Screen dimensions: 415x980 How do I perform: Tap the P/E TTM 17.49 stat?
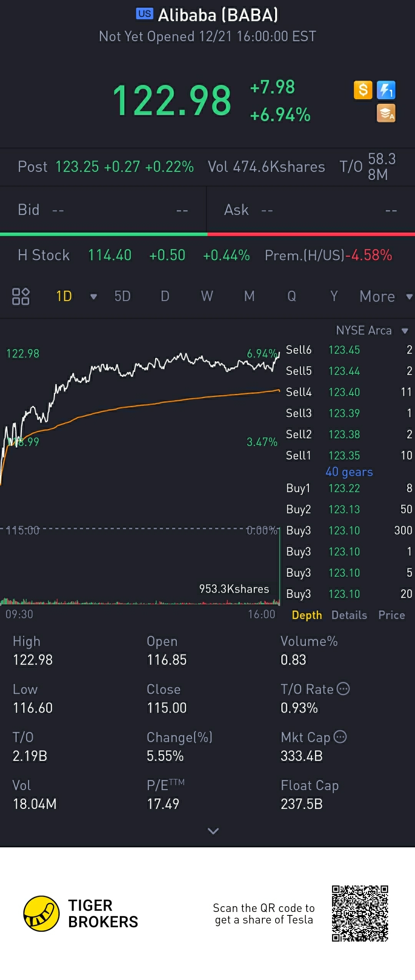166,795
